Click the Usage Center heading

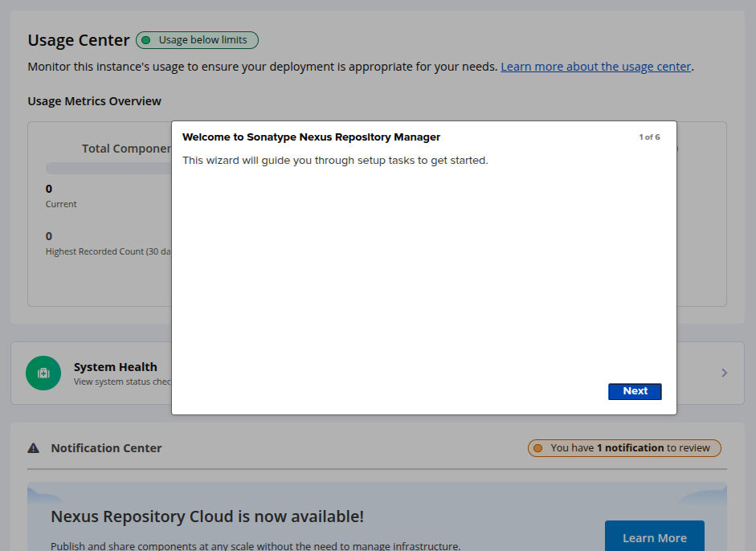79,40
